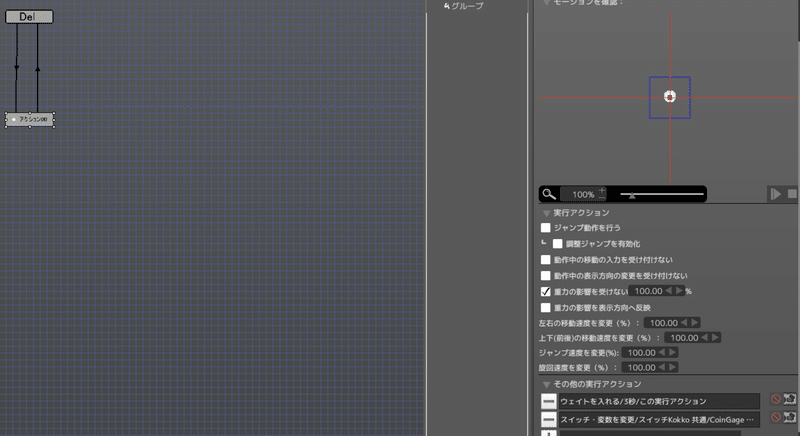Collapse the その他の実行アクション section

point(546,384)
